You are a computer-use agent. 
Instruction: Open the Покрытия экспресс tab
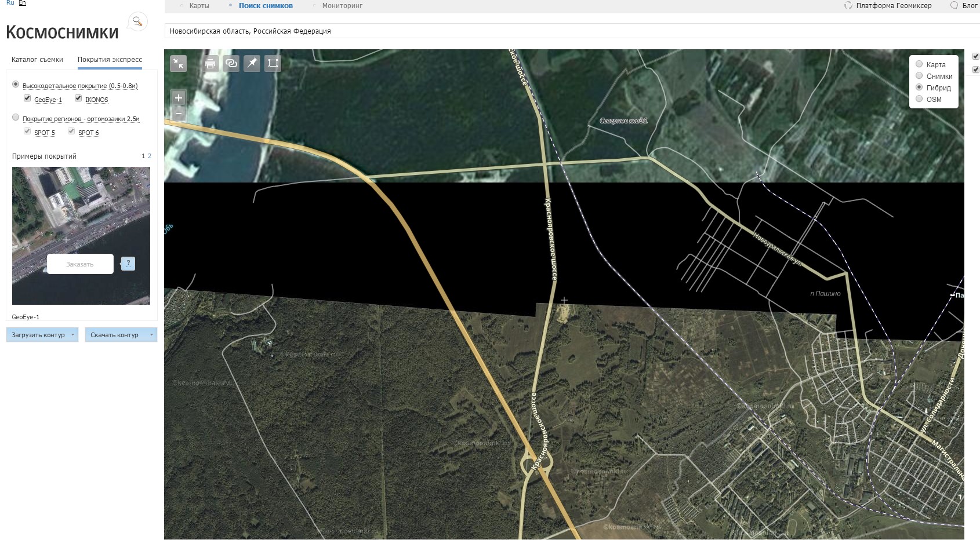[x=110, y=60]
